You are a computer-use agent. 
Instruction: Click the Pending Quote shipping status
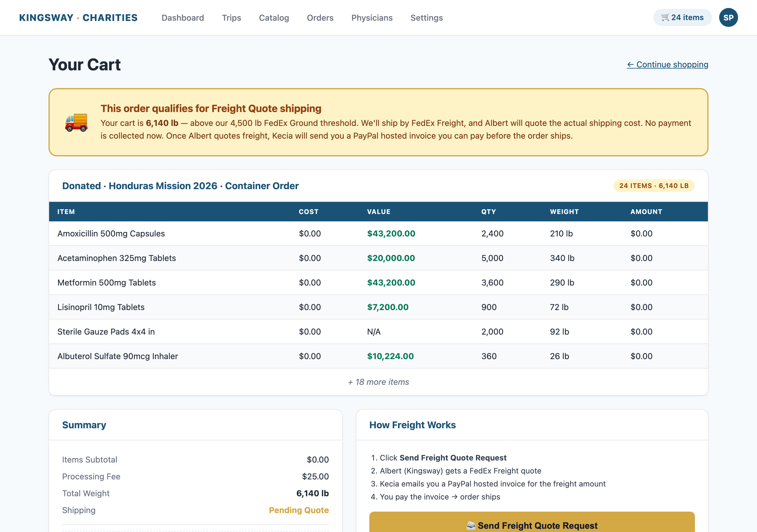[299, 510]
